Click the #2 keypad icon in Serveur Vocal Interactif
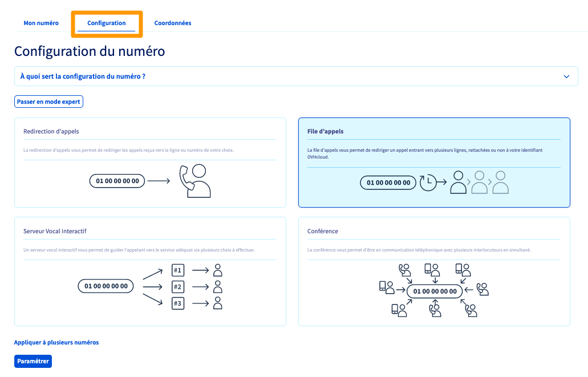588x377 pixels. 178,287
